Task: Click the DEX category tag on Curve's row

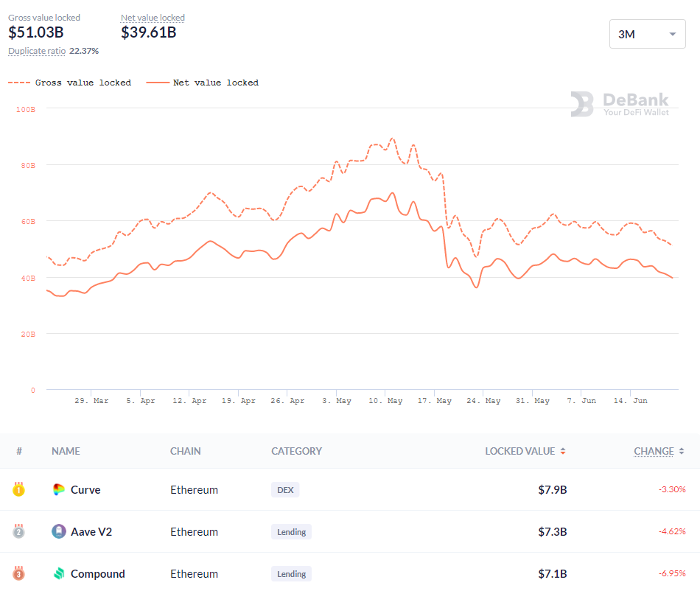Action: [285, 489]
